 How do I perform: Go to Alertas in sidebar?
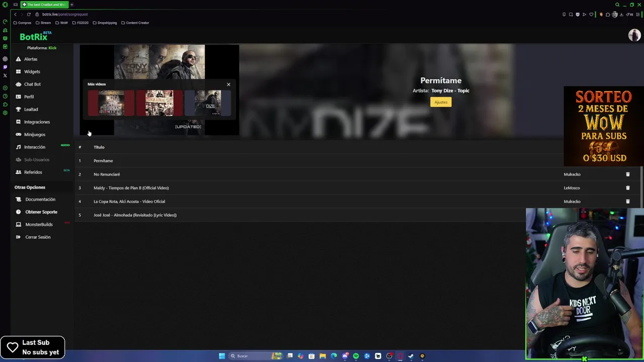(x=31, y=59)
